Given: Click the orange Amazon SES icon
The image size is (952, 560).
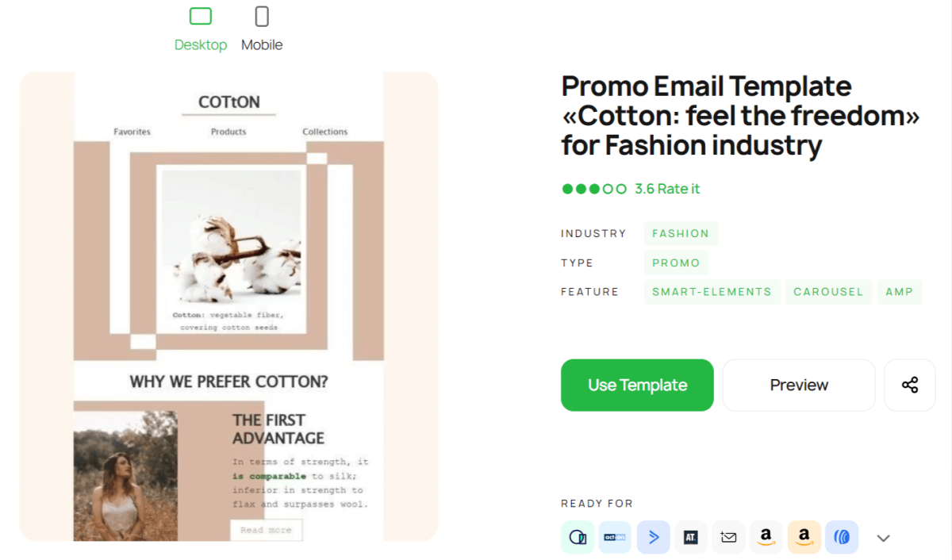Looking at the screenshot, I should tap(804, 537).
